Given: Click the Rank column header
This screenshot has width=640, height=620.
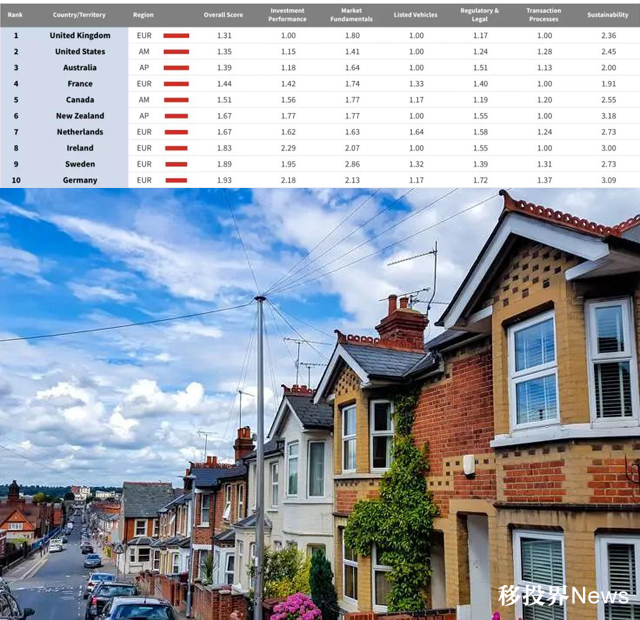Looking at the screenshot, I should [x=15, y=15].
